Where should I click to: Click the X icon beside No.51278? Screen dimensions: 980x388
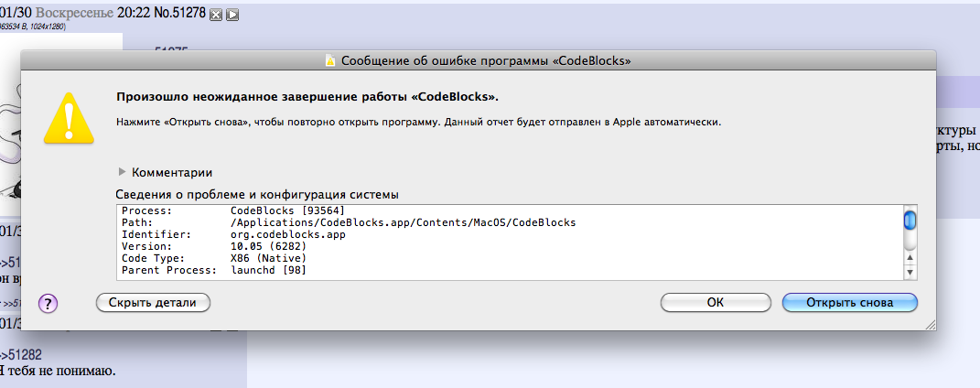(x=216, y=15)
